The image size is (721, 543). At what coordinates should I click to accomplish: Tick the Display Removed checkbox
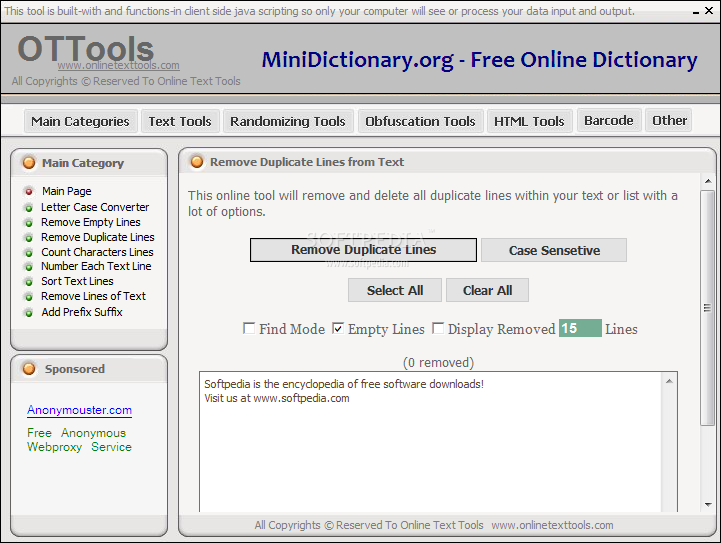[438, 328]
